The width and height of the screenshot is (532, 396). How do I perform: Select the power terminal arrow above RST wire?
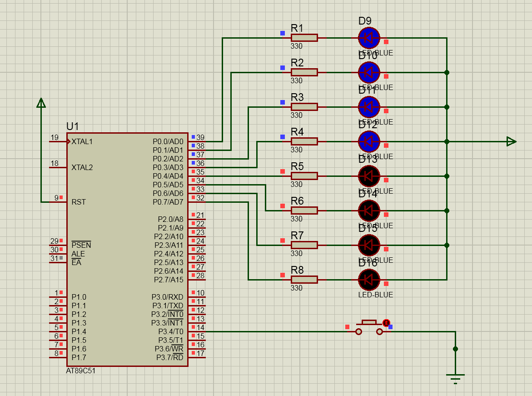[x=41, y=103]
